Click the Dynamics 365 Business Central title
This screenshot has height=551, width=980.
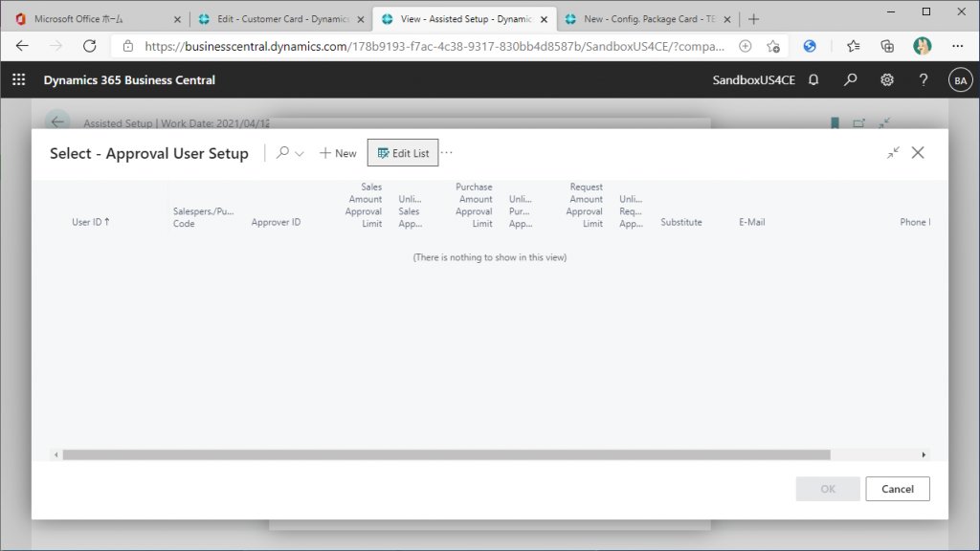[x=129, y=80]
